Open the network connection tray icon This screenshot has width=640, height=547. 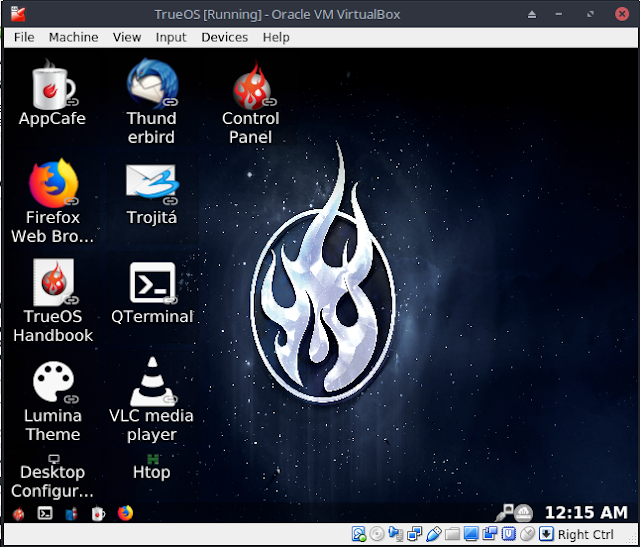pyautogui.click(x=504, y=513)
